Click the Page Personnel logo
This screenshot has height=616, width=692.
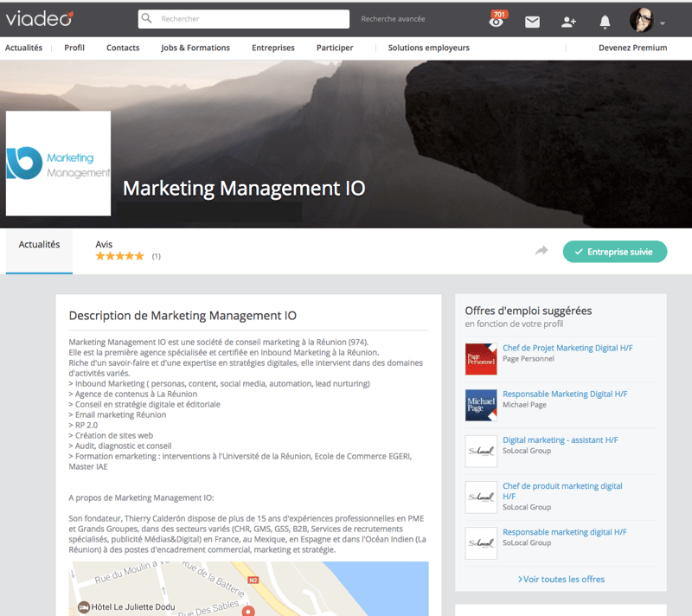tap(481, 359)
